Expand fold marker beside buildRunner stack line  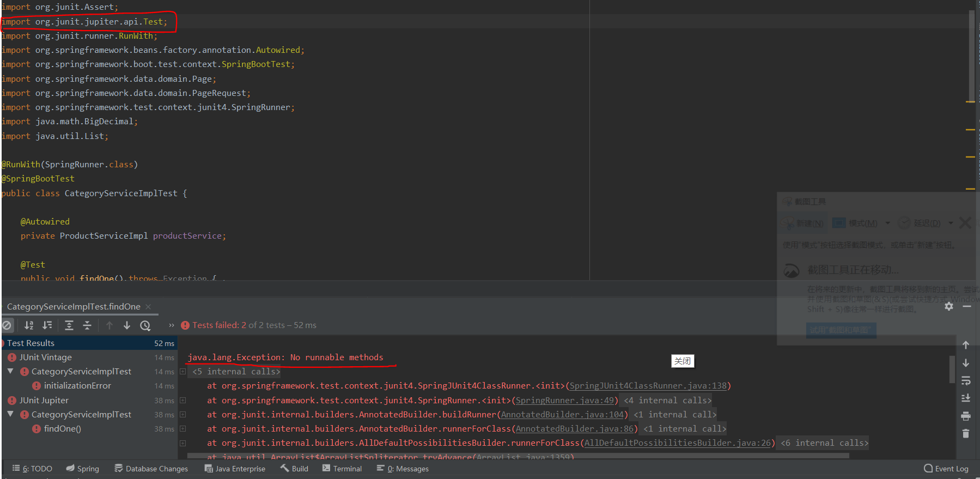pyautogui.click(x=183, y=415)
